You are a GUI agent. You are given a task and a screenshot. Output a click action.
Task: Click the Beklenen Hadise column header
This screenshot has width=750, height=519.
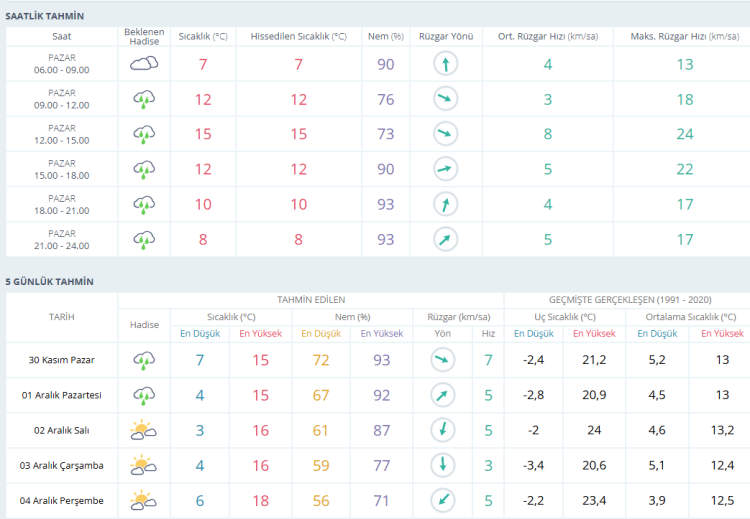tap(144, 36)
